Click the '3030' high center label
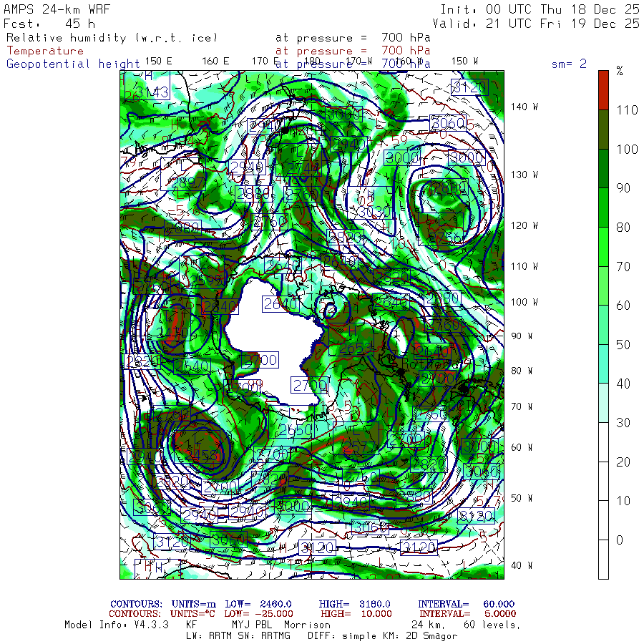This screenshot has width=644, height=644. (374, 212)
